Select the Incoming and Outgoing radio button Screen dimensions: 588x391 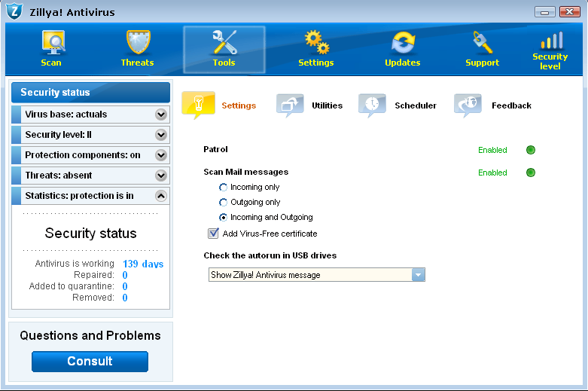point(223,217)
